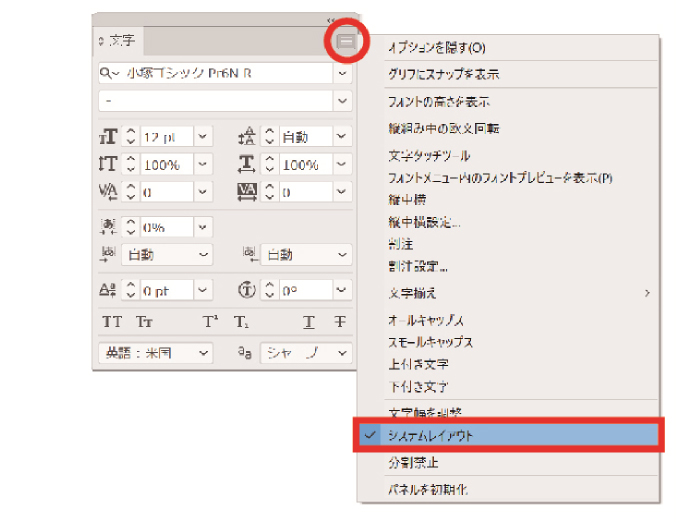Image resolution: width=690 pixels, height=522 pixels.
Task: Open the leading 自動 dropdown
Action: 341,136
